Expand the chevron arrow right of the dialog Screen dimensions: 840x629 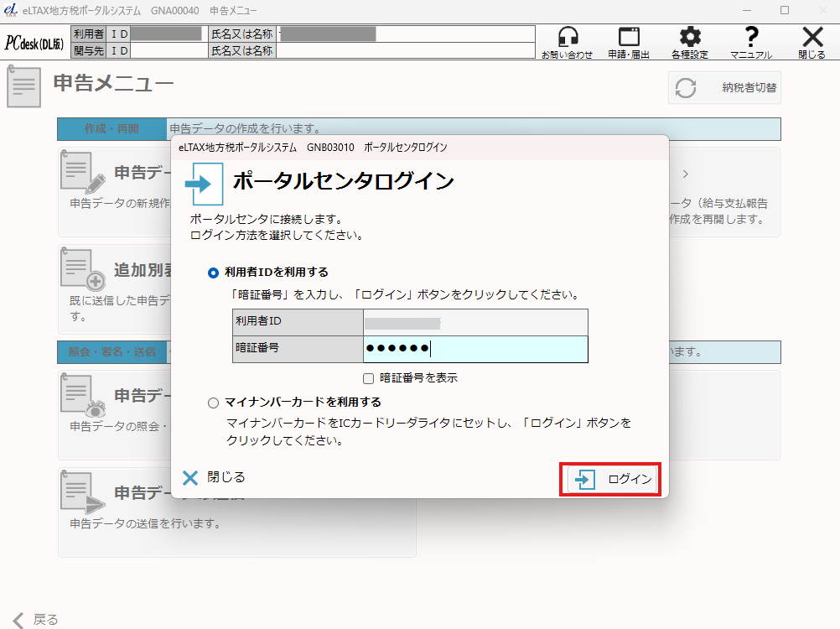click(x=685, y=174)
